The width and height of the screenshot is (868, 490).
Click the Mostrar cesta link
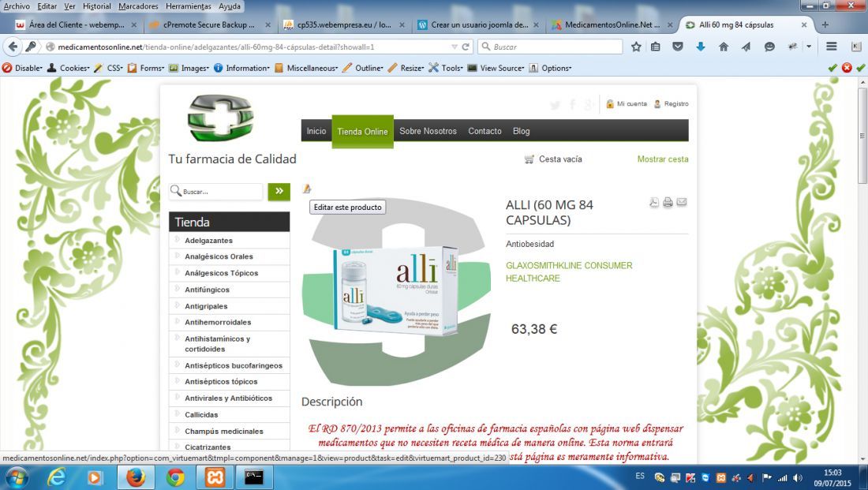pyautogui.click(x=663, y=159)
